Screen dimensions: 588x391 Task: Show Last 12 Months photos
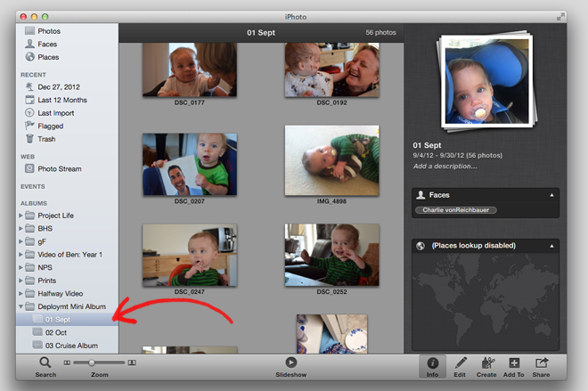pos(61,100)
